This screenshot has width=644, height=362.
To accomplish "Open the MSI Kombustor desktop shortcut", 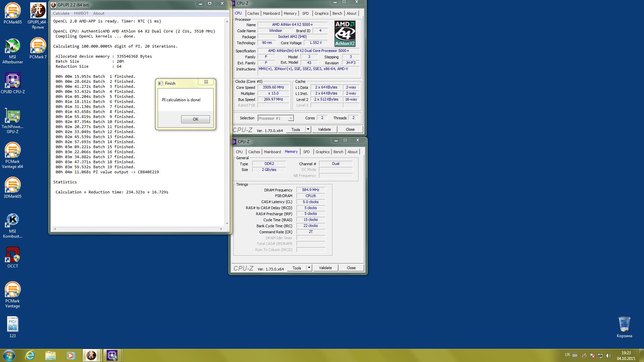I will point(12,226).
